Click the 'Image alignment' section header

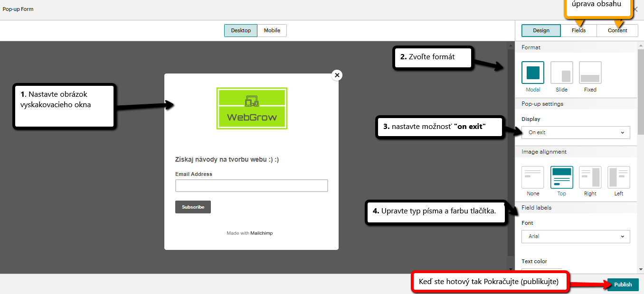pos(544,152)
